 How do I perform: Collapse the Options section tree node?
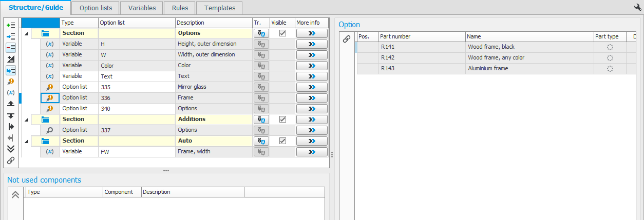(x=27, y=33)
